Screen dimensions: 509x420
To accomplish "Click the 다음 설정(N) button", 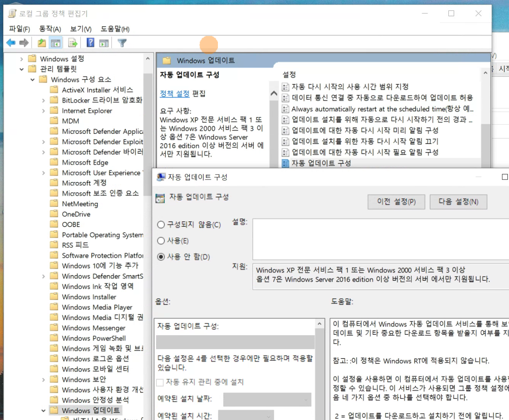I will (x=458, y=202).
